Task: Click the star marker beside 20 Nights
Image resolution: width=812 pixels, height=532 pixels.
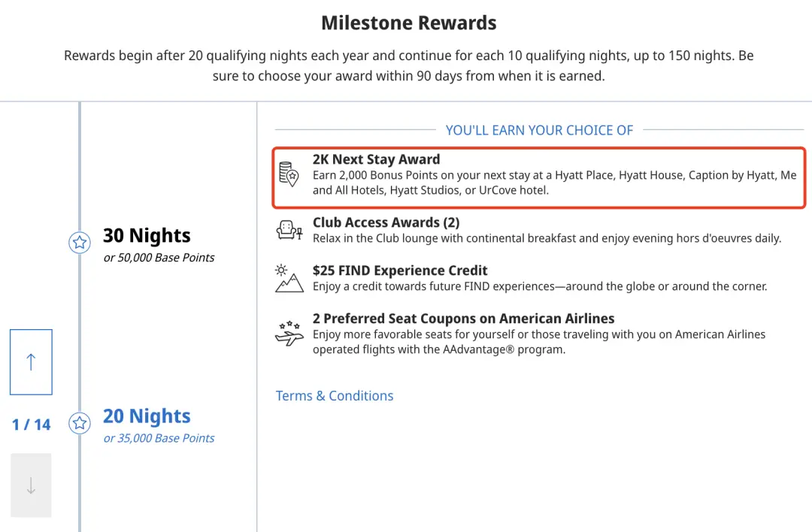Action: tap(80, 423)
